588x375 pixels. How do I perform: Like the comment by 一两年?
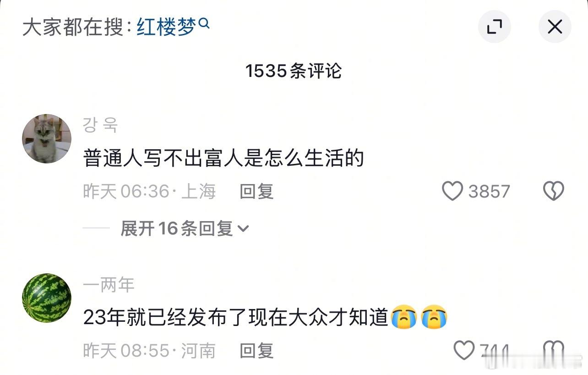(x=464, y=350)
